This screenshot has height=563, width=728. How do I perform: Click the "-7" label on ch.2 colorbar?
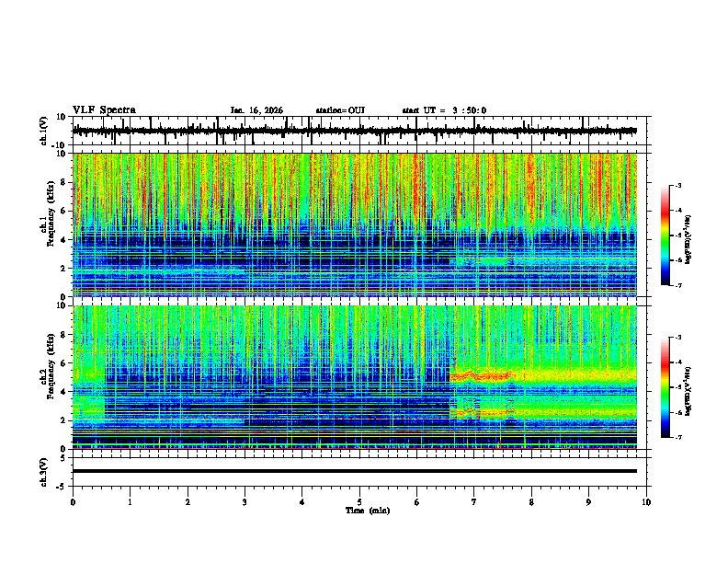click(677, 438)
